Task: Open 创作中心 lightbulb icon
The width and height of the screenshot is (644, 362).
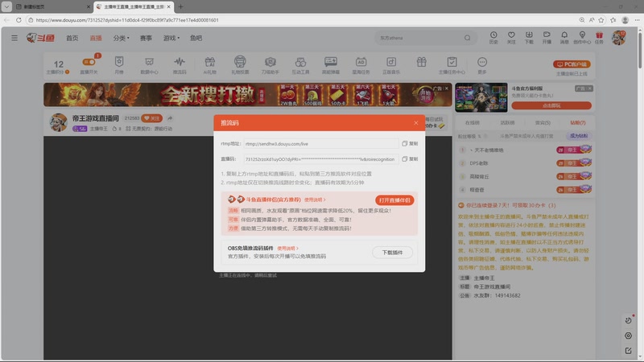Action: pyautogui.click(x=582, y=38)
